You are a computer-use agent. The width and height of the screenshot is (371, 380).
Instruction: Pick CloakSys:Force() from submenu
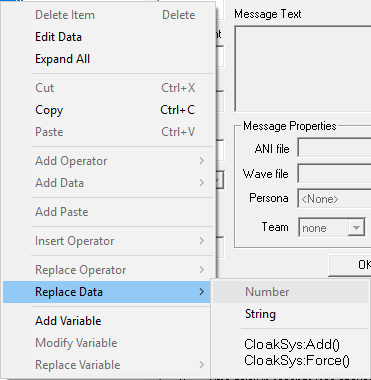coord(297,360)
